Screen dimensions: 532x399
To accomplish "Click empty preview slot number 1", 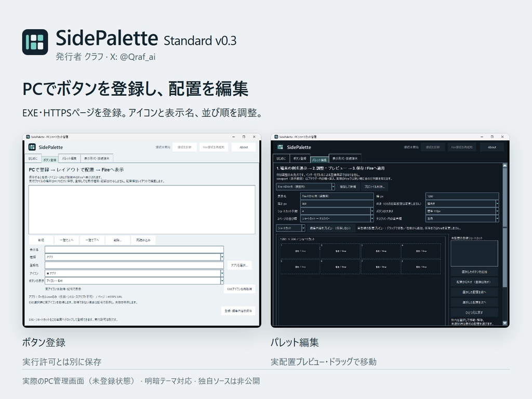I will [300, 251].
